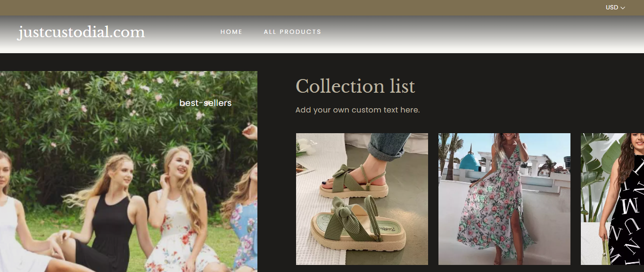View the floral maxi dress collection
This screenshot has height=272, width=644.
coord(504,199)
